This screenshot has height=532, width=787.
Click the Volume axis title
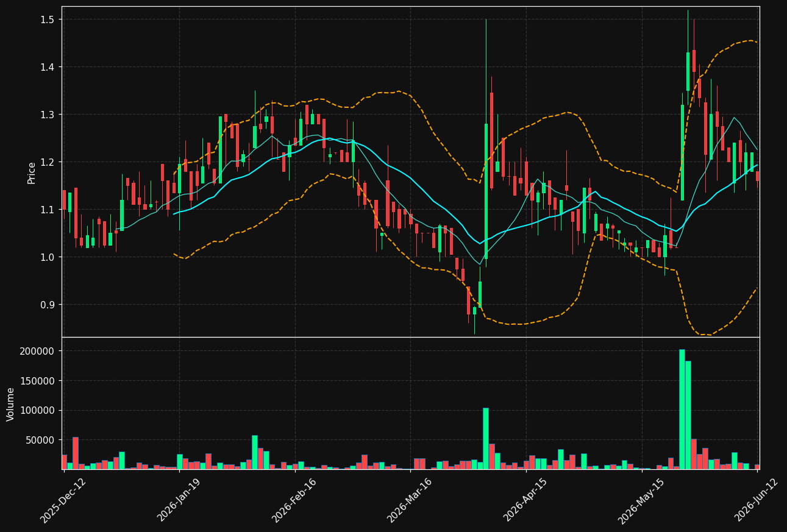pos(11,404)
